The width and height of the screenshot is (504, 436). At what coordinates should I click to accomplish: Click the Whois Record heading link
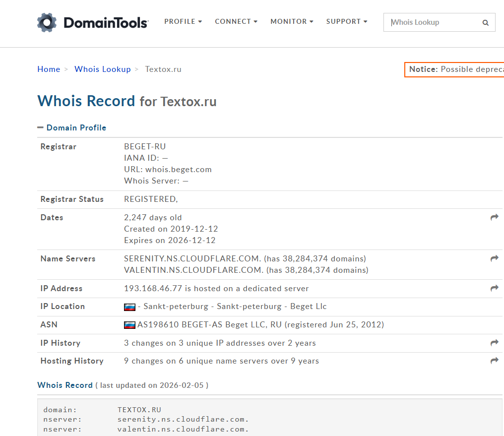65,385
